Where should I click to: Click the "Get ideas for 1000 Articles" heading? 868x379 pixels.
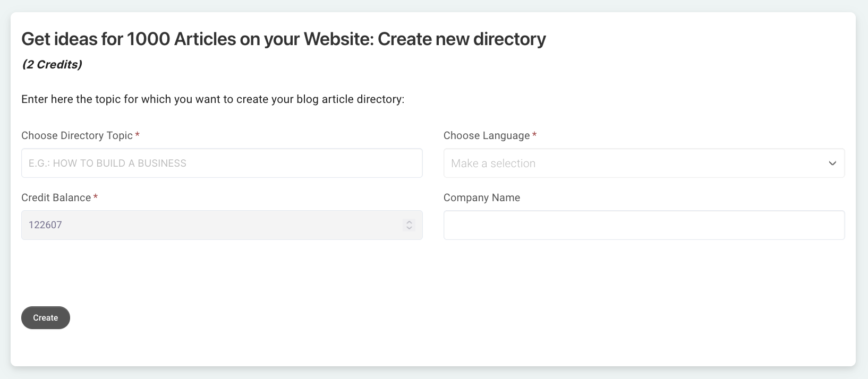click(x=284, y=39)
